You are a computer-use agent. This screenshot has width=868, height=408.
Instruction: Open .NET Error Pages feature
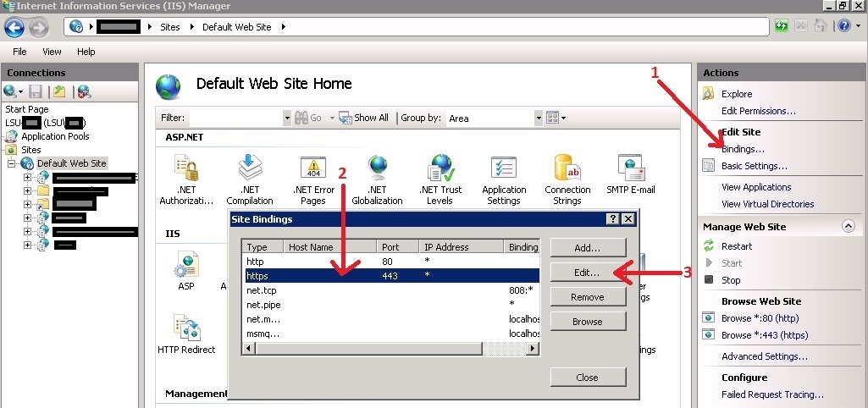click(313, 179)
